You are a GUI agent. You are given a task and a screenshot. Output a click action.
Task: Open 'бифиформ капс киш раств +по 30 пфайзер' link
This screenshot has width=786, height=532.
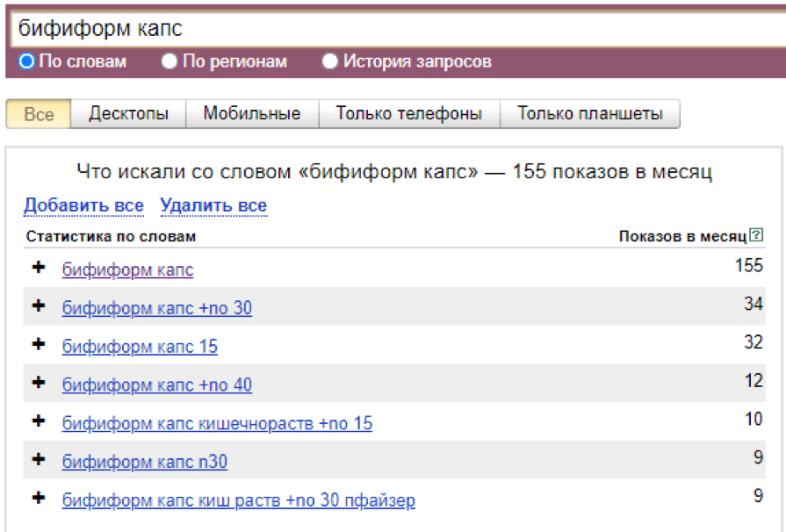239,500
